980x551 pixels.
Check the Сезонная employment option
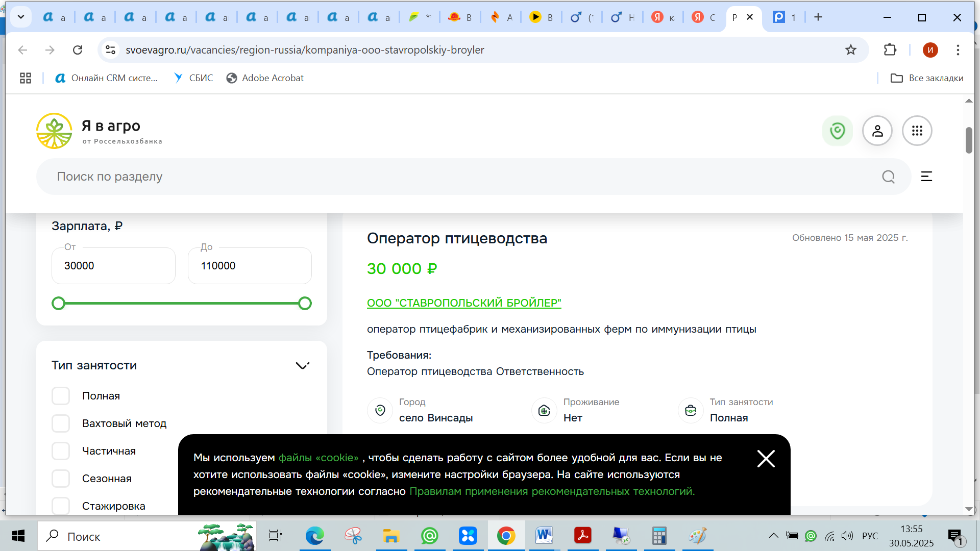[x=61, y=479]
